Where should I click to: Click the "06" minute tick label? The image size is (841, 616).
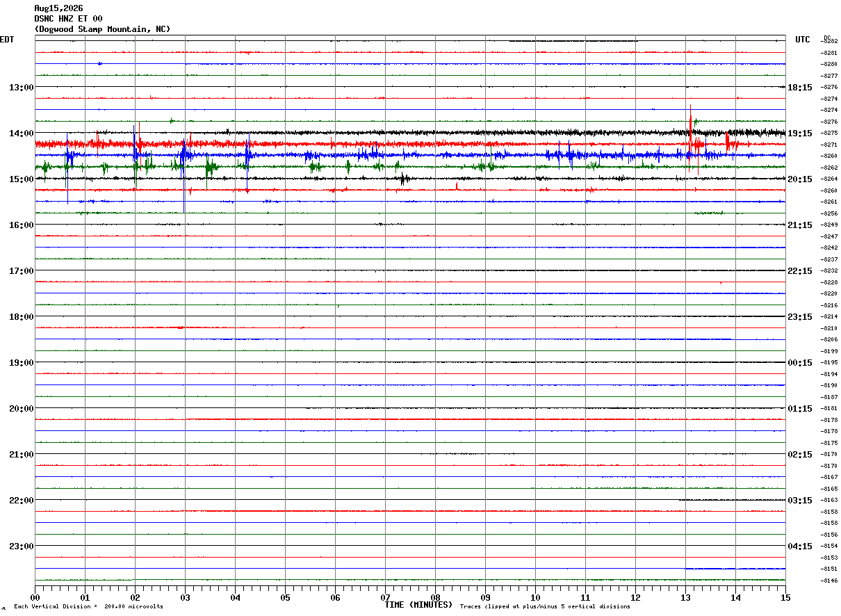point(336,597)
